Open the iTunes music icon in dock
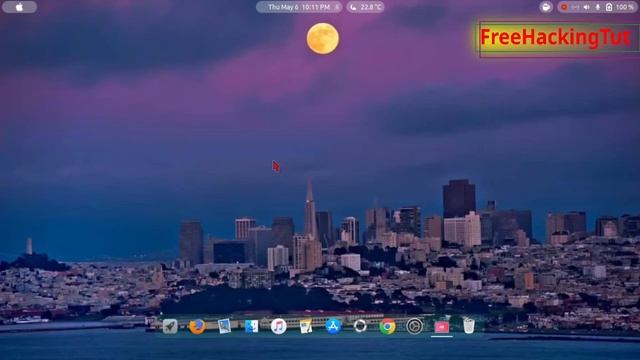Image resolution: width=640 pixels, height=360 pixels. [x=278, y=326]
